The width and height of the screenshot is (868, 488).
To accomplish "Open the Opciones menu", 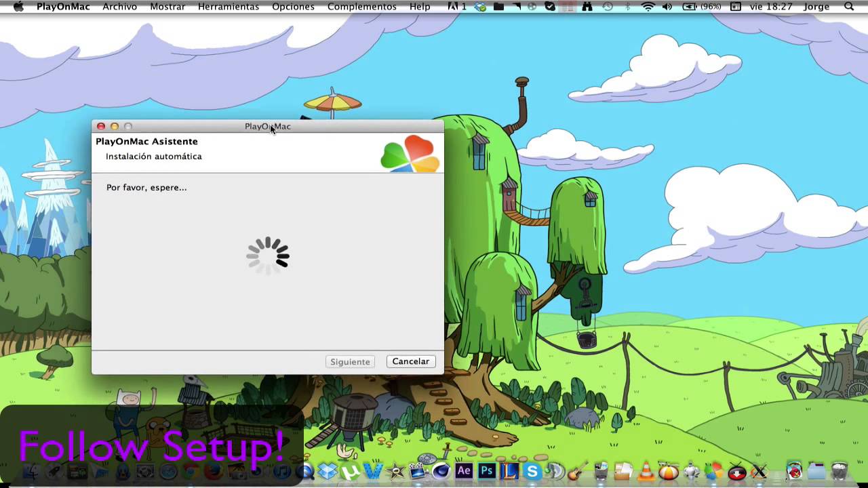I will click(293, 6).
